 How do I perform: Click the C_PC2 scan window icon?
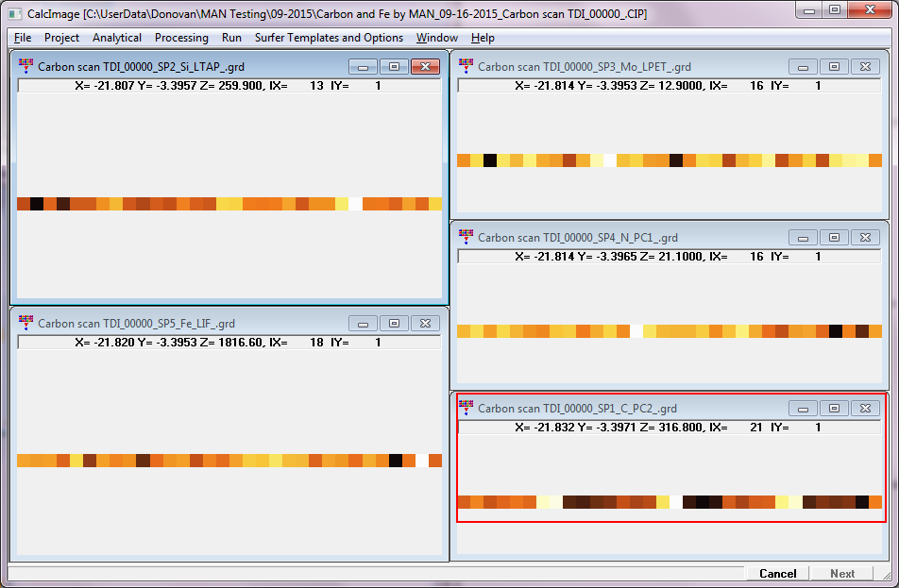pyautogui.click(x=466, y=409)
